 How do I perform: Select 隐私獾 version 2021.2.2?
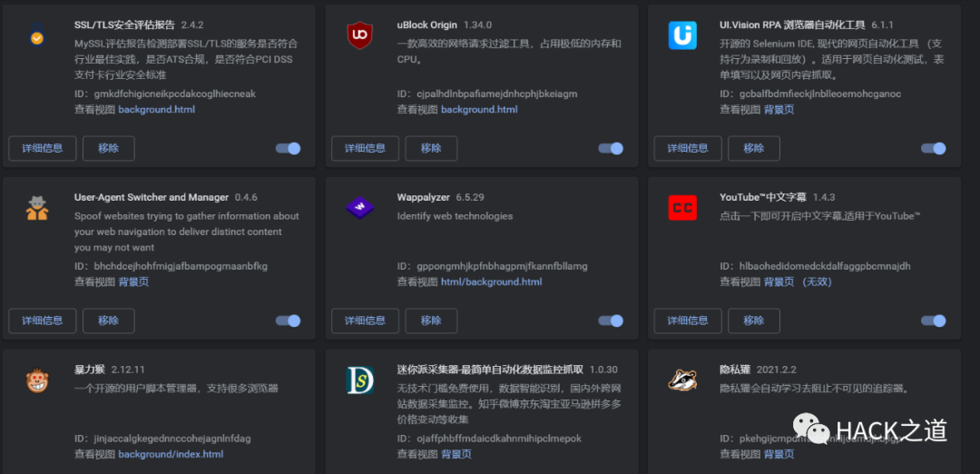[x=776, y=370]
